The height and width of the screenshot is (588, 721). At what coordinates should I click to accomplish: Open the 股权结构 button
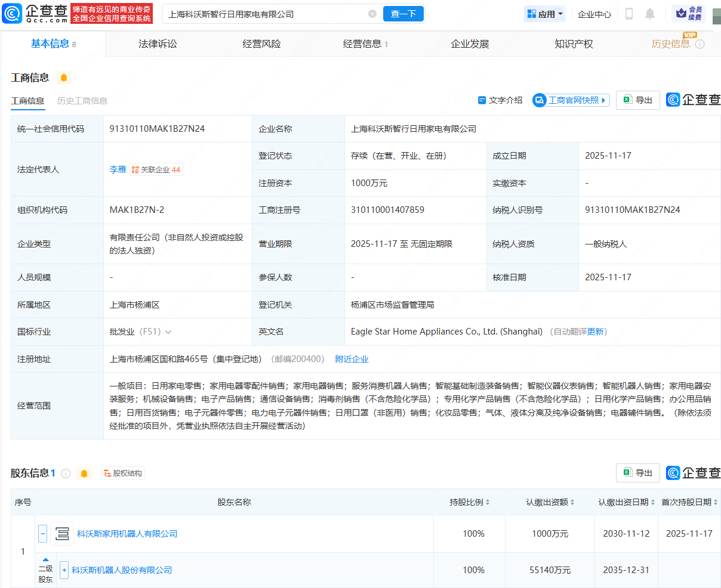point(123,474)
